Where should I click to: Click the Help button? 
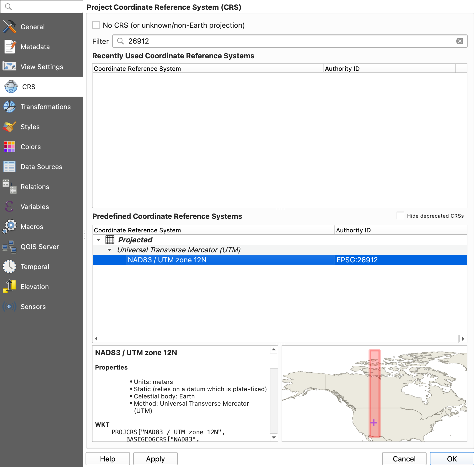(108, 459)
